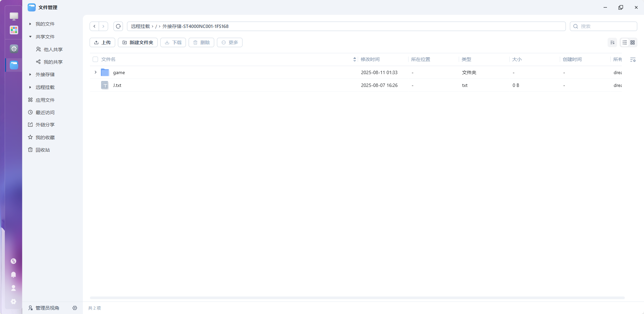Focus the 搜索 search field

604,26
